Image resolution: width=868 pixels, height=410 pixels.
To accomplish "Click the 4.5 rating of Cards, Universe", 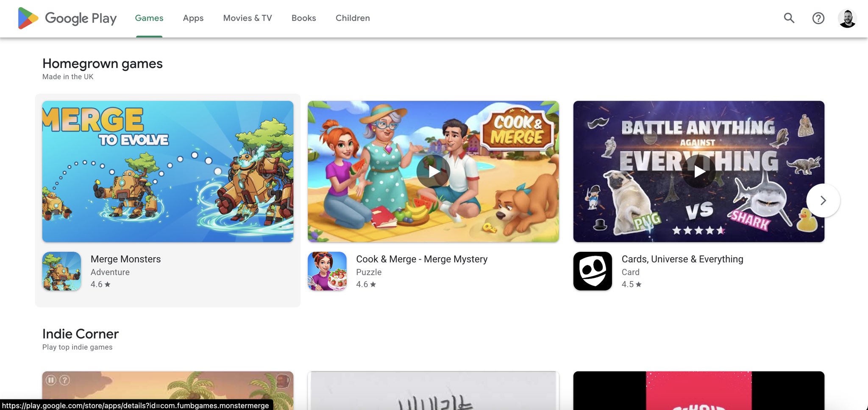I will click(x=632, y=284).
